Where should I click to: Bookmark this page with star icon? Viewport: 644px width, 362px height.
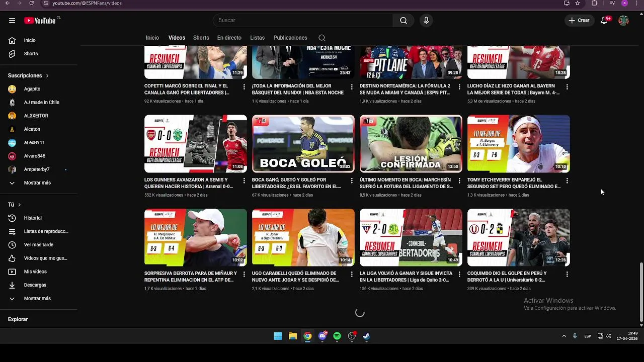click(x=578, y=3)
